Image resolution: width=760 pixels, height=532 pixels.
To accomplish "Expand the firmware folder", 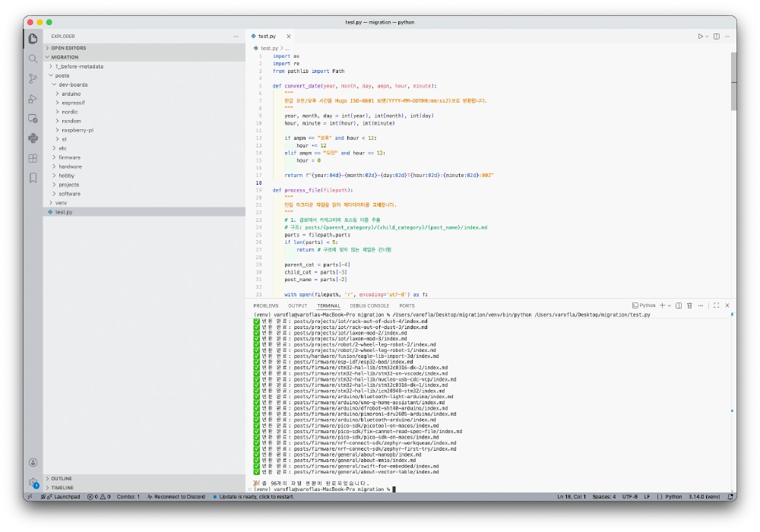I will pos(70,157).
